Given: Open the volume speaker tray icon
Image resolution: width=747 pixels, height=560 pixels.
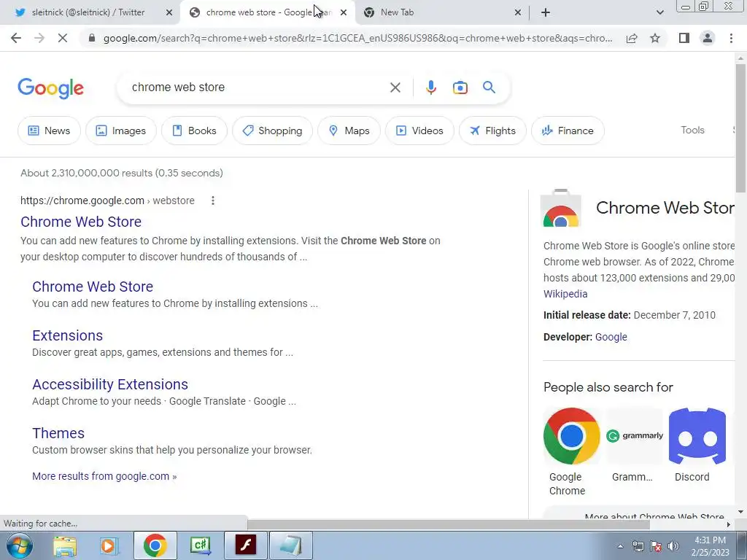Looking at the screenshot, I should point(673,546).
